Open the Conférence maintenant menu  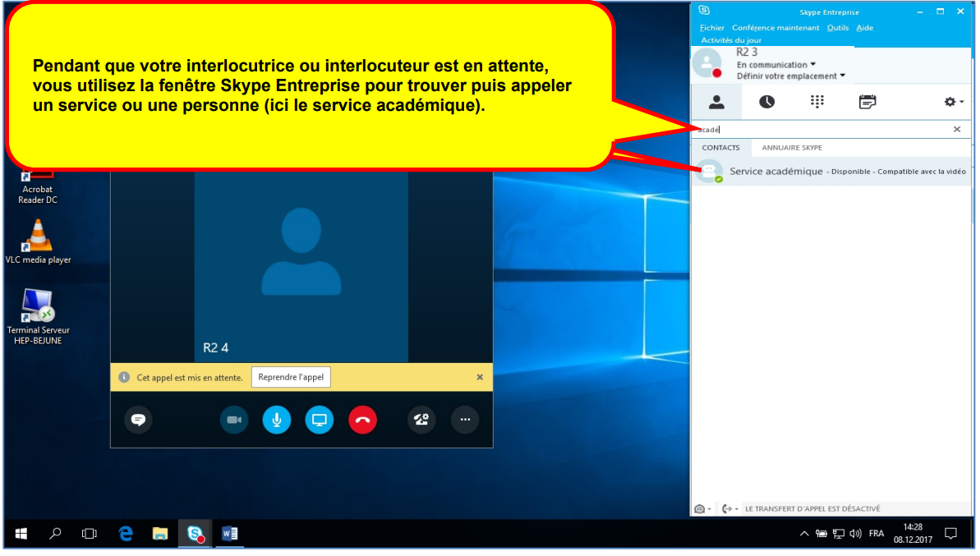click(x=775, y=27)
